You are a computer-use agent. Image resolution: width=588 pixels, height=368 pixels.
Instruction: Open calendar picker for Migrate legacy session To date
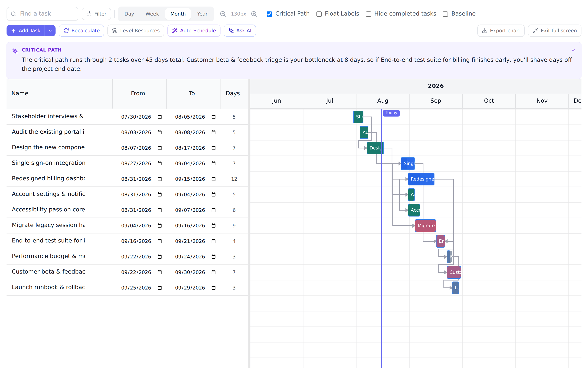pyautogui.click(x=214, y=226)
